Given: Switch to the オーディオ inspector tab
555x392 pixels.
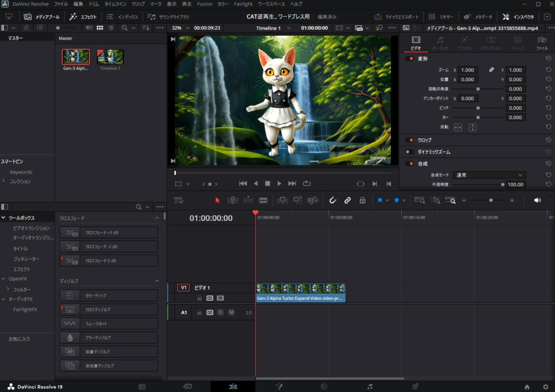Looking at the screenshot, I should [x=440, y=43].
